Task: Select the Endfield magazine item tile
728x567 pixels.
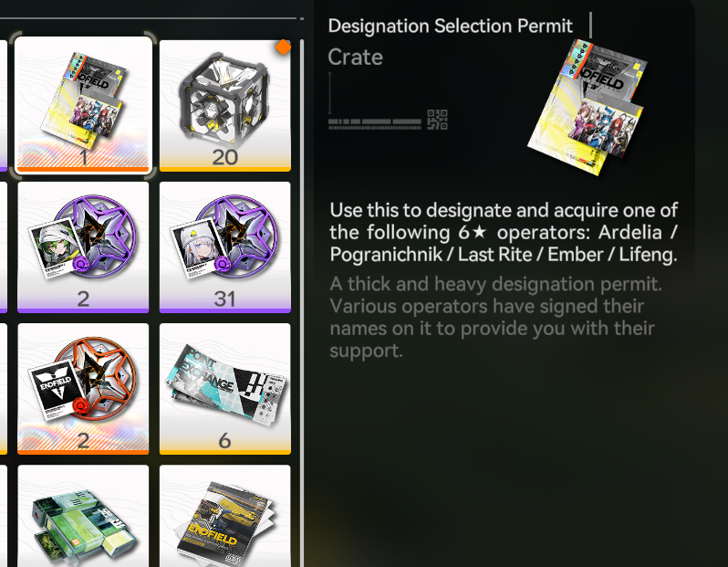Action: click(225, 516)
